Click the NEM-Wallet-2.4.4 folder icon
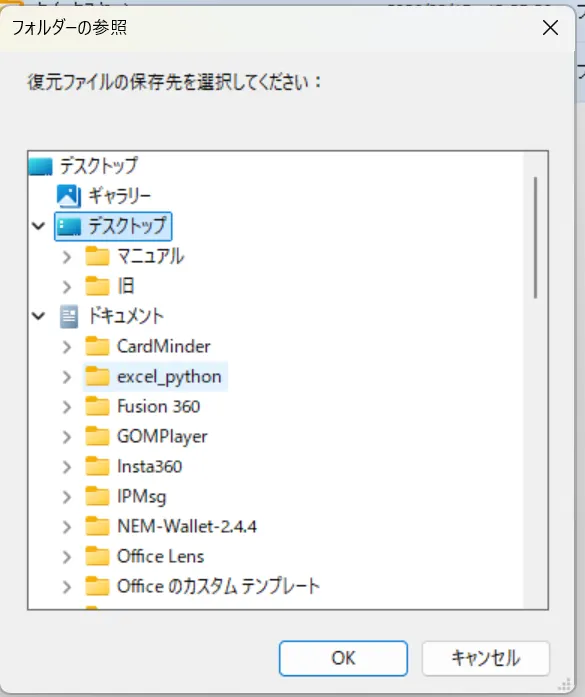Viewport: 585px width, 697px height. pyautogui.click(x=97, y=526)
